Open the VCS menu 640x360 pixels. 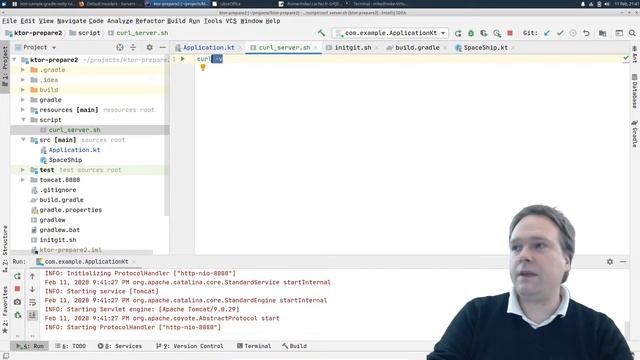point(231,21)
